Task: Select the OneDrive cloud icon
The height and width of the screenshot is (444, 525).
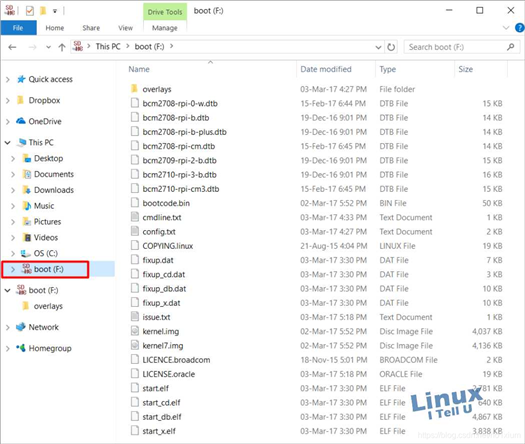Action: pyautogui.click(x=21, y=121)
